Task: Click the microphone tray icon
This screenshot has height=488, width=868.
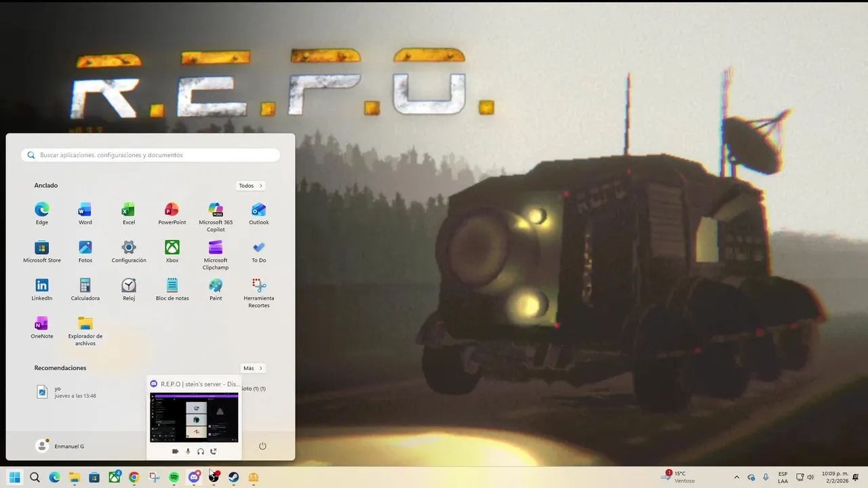Action: (766, 477)
